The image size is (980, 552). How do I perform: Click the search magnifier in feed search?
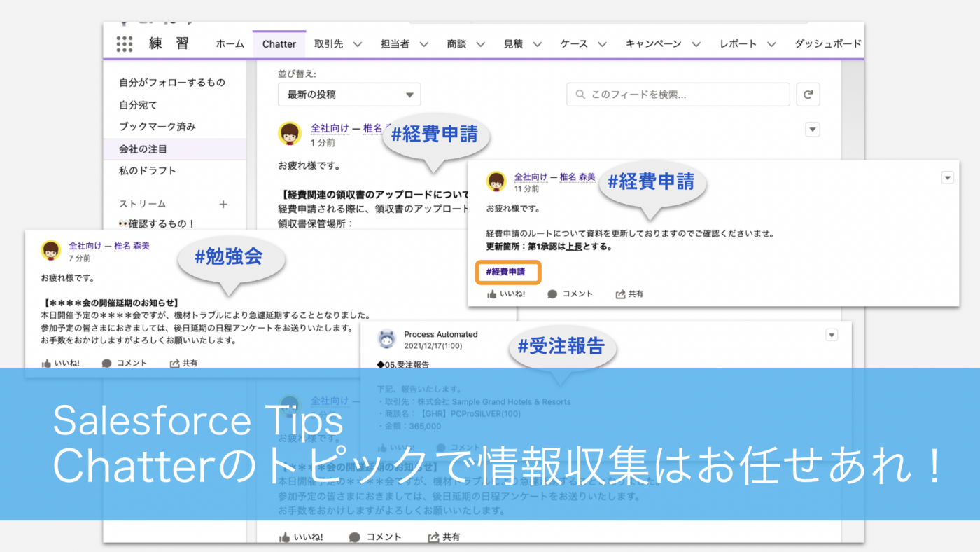581,95
